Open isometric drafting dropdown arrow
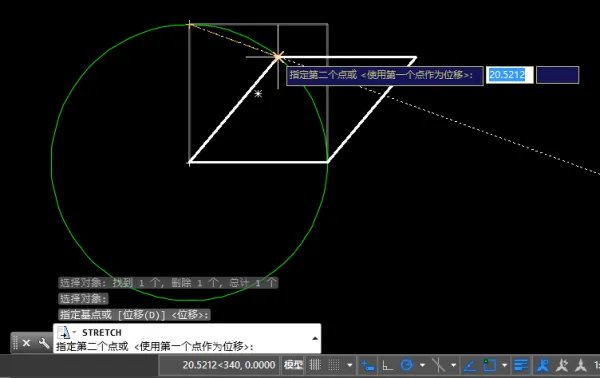600x378 pixels. [x=453, y=365]
